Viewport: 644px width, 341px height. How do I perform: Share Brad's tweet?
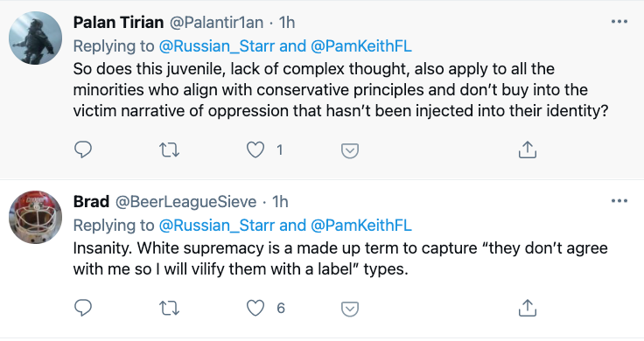tap(528, 308)
